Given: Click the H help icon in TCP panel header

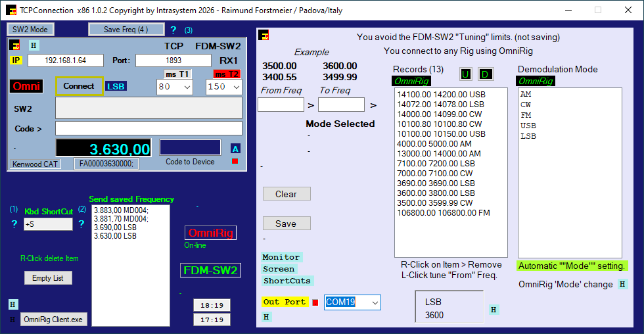Looking at the screenshot, I should (x=34, y=45).
